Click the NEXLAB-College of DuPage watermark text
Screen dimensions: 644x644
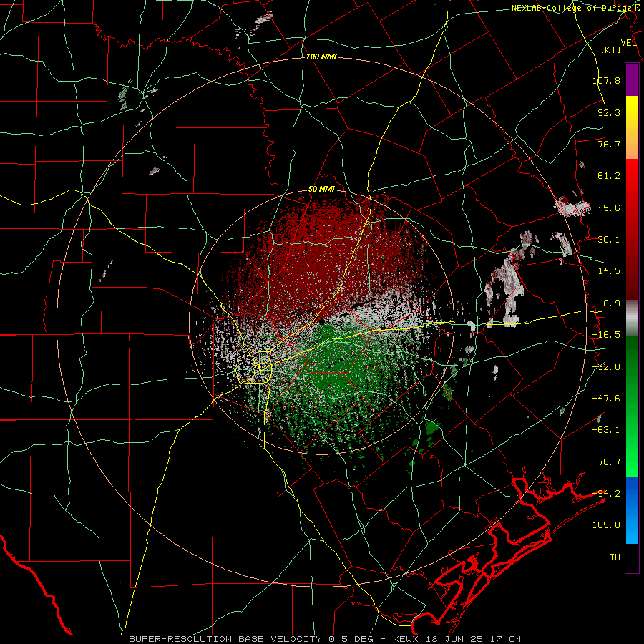pos(576,8)
